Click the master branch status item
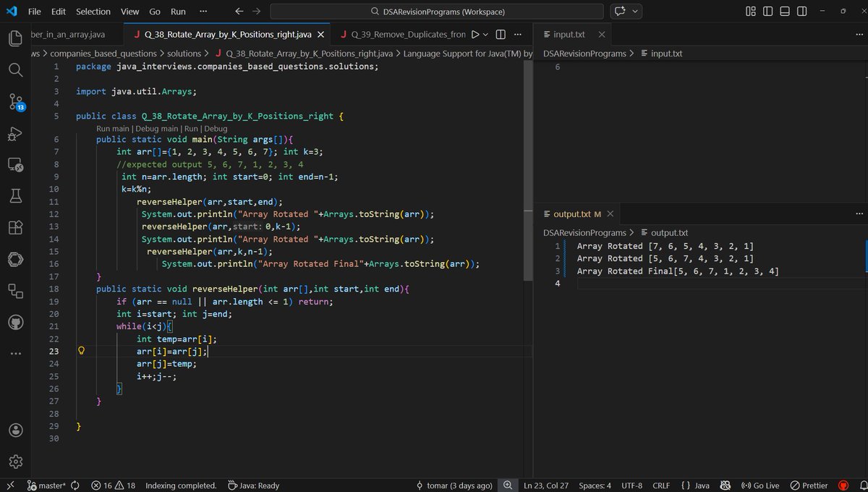Screen dimensions: 868x492 click(x=46, y=485)
